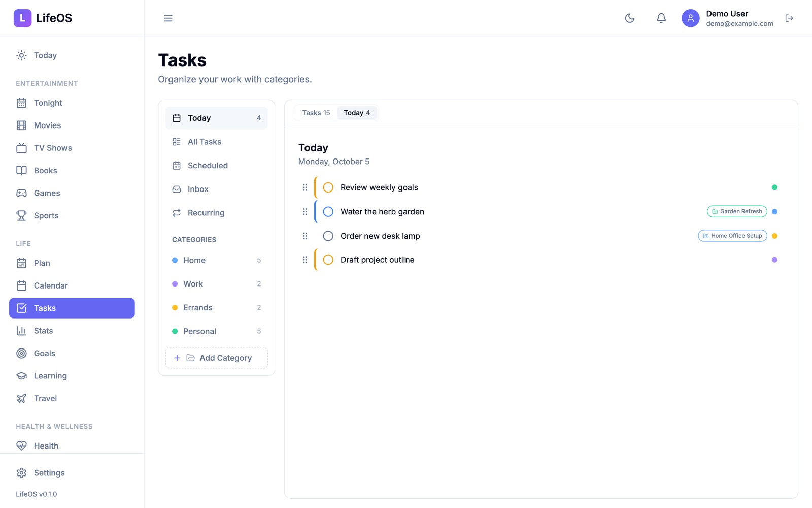The width and height of the screenshot is (812, 508).
Task: Switch to the Tasks 15 tab
Action: pos(316,113)
